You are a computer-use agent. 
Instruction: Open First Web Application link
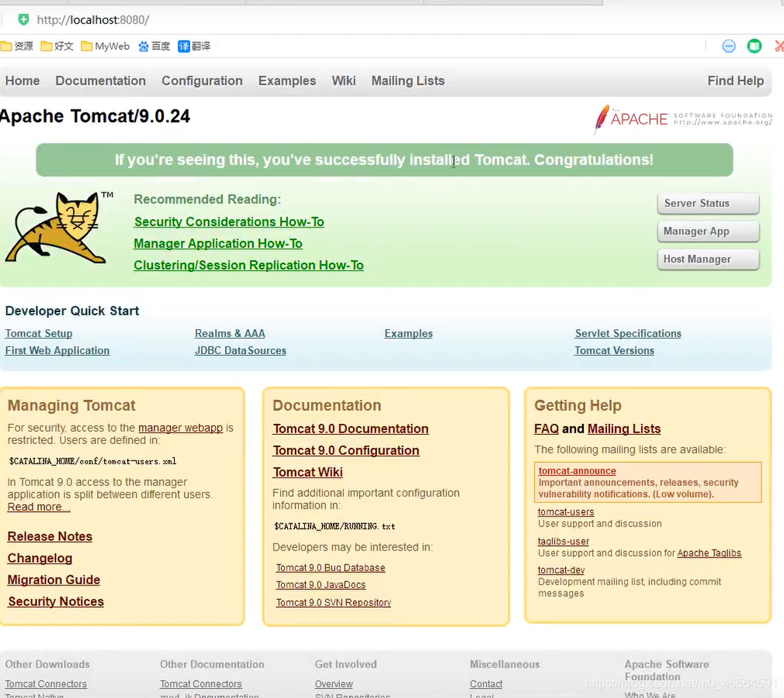pyautogui.click(x=57, y=350)
